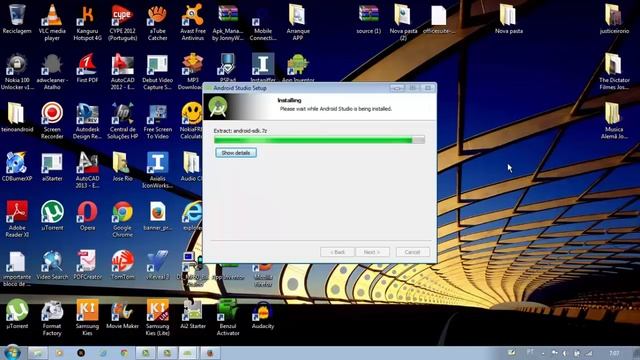The height and width of the screenshot is (360, 640).
Task: Select the PDFCreator shortcut
Action: pyautogui.click(x=87, y=265)
